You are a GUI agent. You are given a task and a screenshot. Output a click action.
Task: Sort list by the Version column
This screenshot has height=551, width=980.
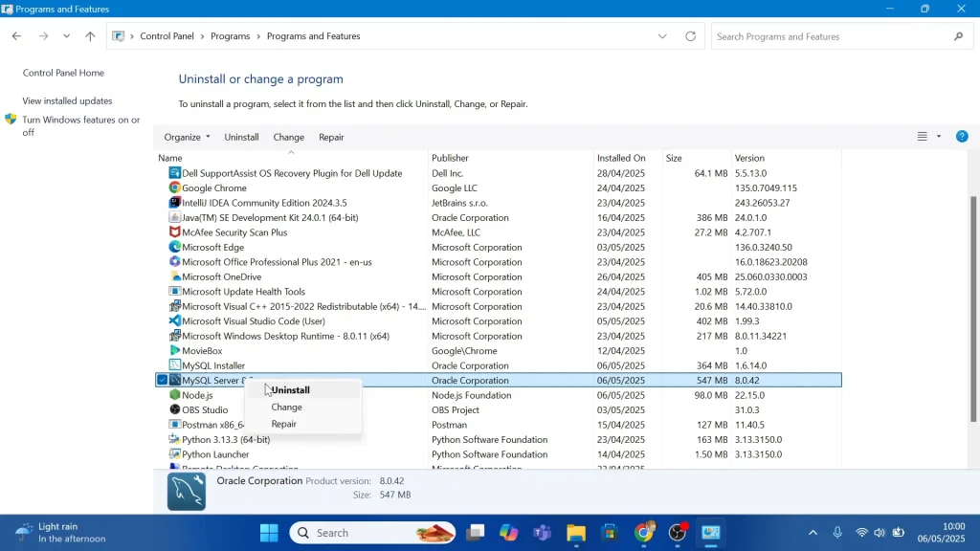point(787,158)
